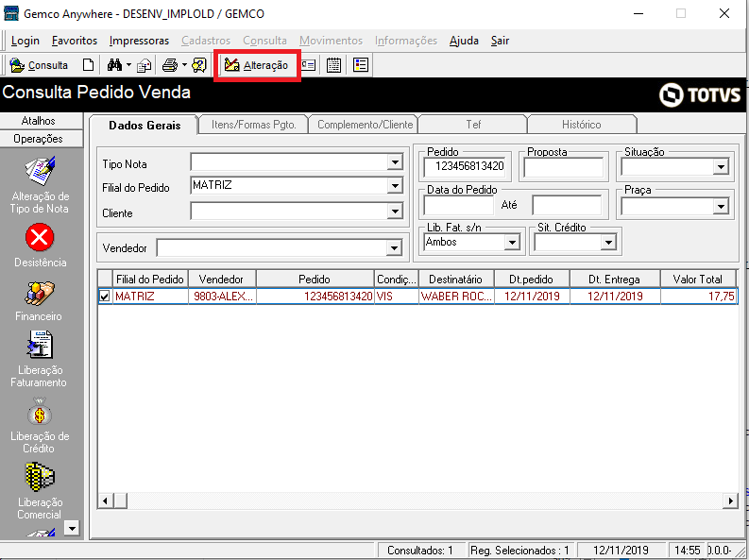The height and width of the screenshot is (560, 749).
Task: Click the grid scroll left arrow
Action: pyautogui.click(x=106, y=501)
